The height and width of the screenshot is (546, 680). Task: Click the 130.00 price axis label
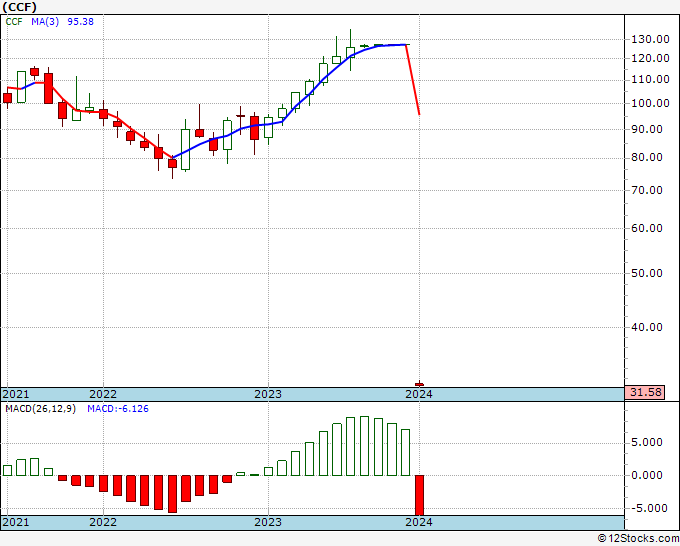pyautogui.click(x=650, y=39)
